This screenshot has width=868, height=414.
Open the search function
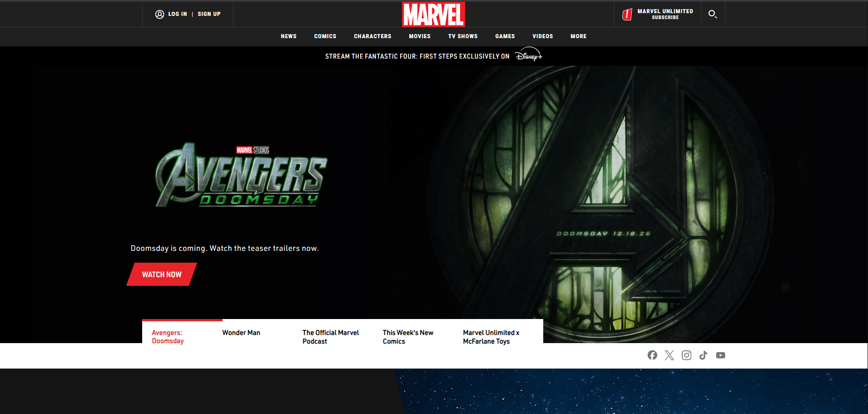point(712,14)
